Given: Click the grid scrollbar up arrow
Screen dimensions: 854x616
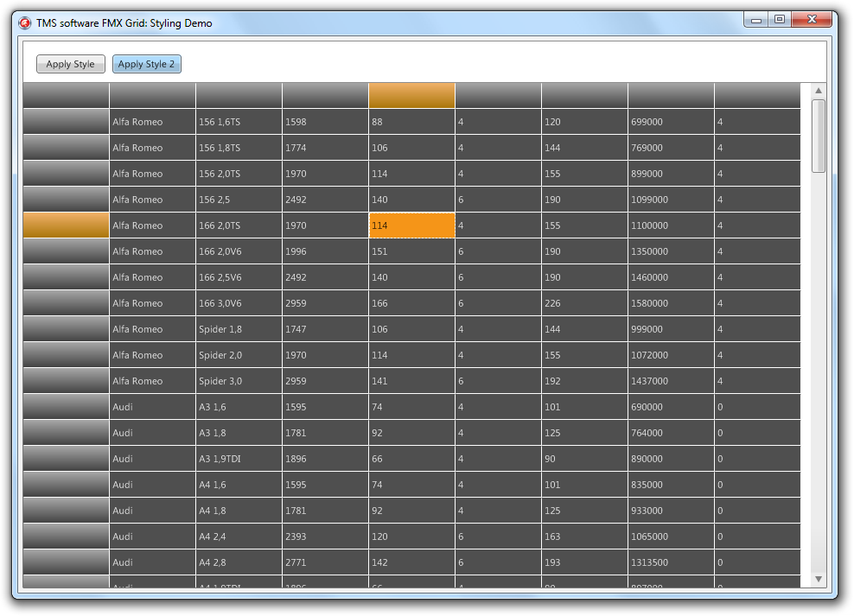Looking at the screenshot, I should [818, 91].
